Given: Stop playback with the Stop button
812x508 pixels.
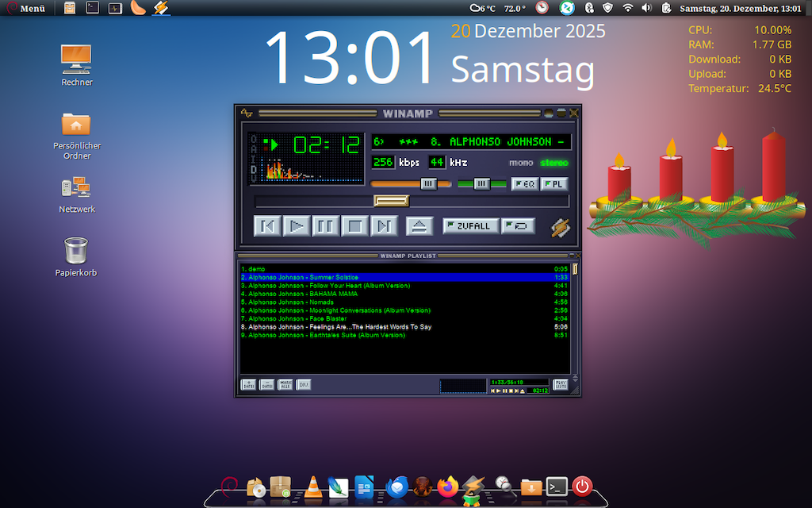Looking at the screenshot, I should click(x=354, y=226).
